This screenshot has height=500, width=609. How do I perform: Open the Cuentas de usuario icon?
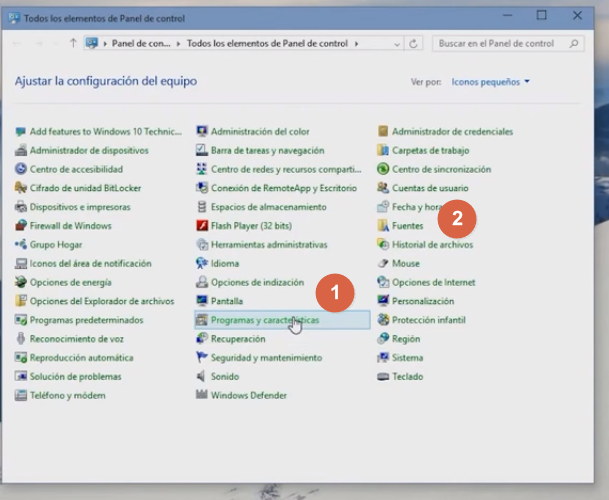point(383,188)
